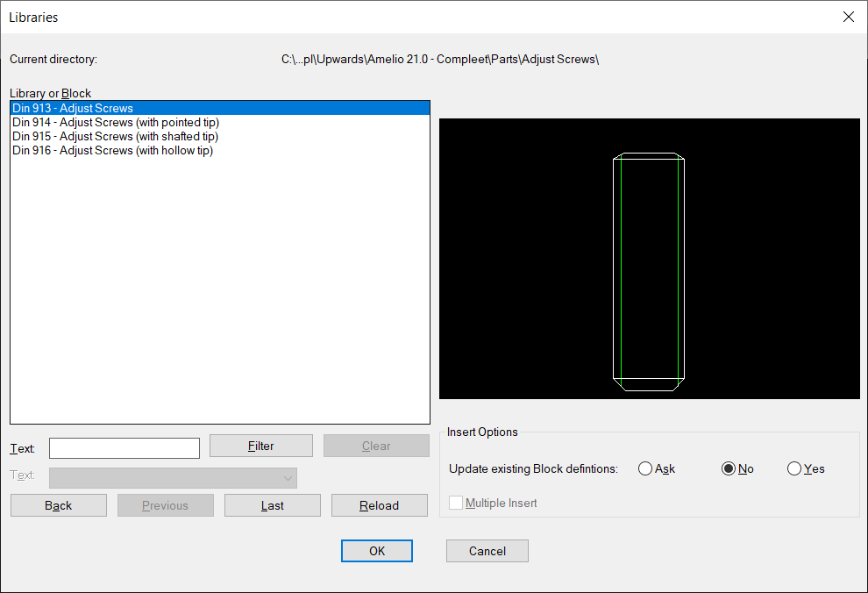Click the Last button
The width and height of the screenshot is (868, 593).
click(x=273, y=505)
